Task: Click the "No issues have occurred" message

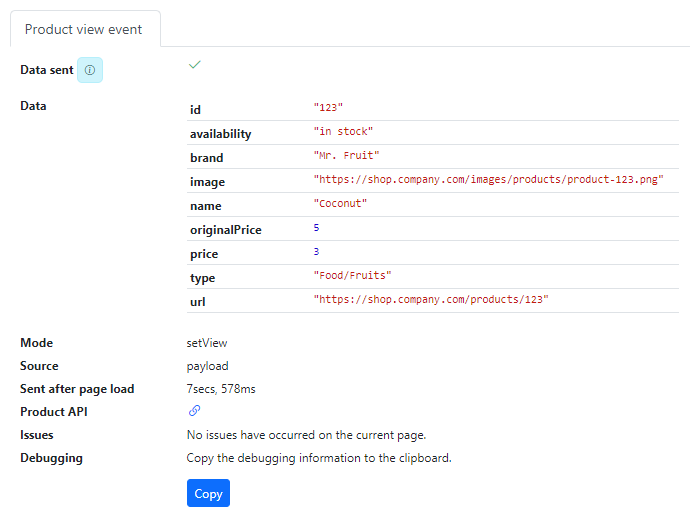Action: pos(306,435)
